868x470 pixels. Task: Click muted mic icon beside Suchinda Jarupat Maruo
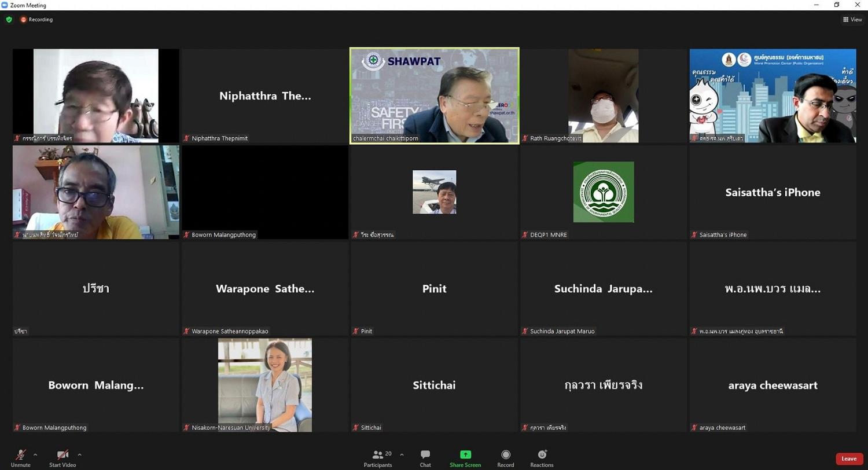525,331
